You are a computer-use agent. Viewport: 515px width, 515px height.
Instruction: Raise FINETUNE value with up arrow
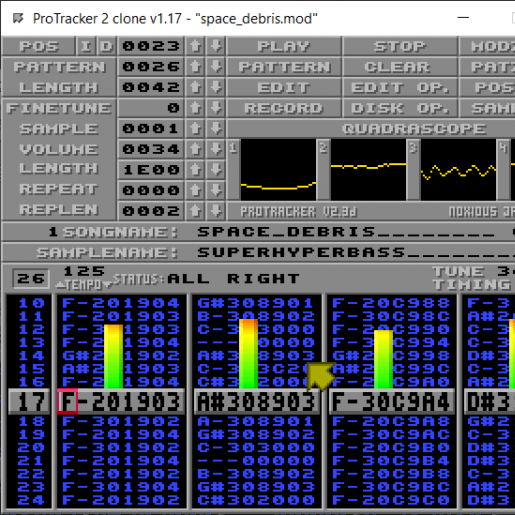point(195,108)
